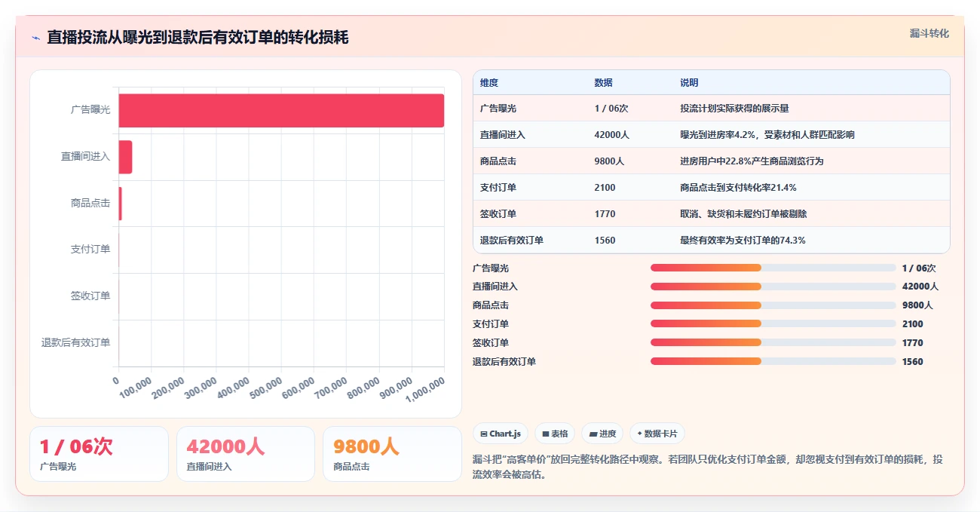The height and width of the screenshot is (512, 980).
Task: Click the description 最终有效率为支付订单的74.3%
Action: tap(743, 241)
